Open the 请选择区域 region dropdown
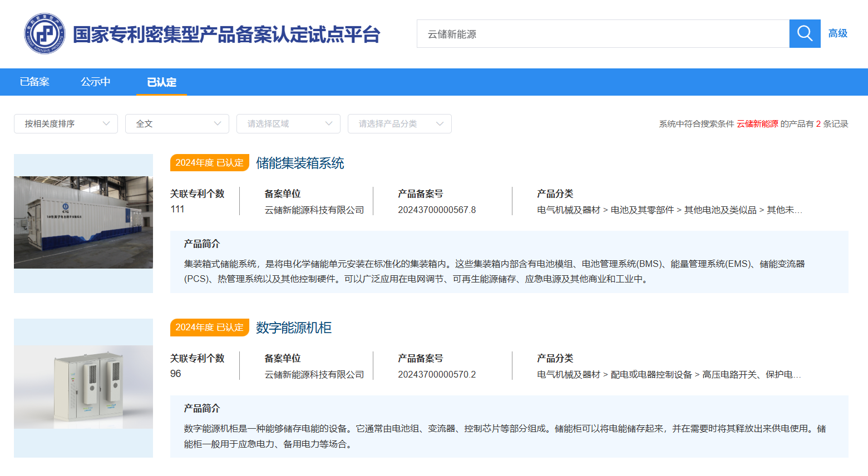The image size is (868, 476). pos(288,123)
